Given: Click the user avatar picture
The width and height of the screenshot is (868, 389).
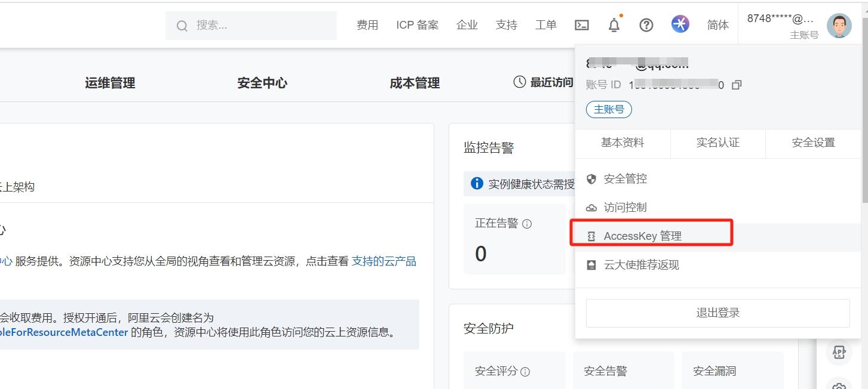Looking at the screenshot, I should coord(839,26).
